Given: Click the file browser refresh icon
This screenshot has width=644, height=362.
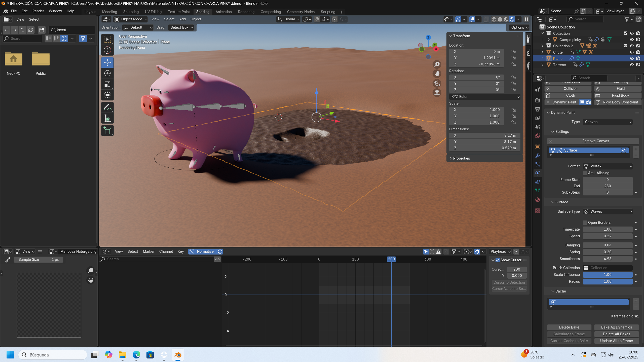Looking at the screenshot, I should click(31, 30).
